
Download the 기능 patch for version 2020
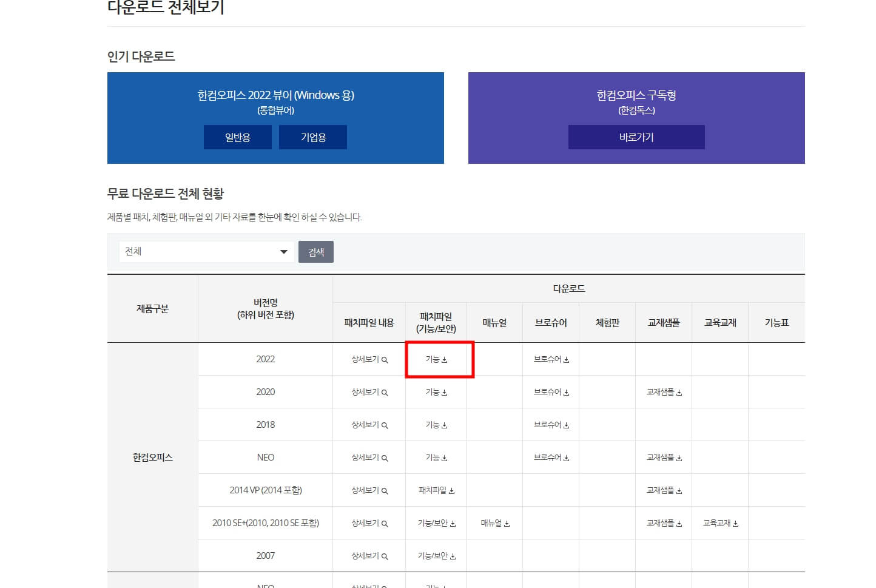tap(436, 392)
